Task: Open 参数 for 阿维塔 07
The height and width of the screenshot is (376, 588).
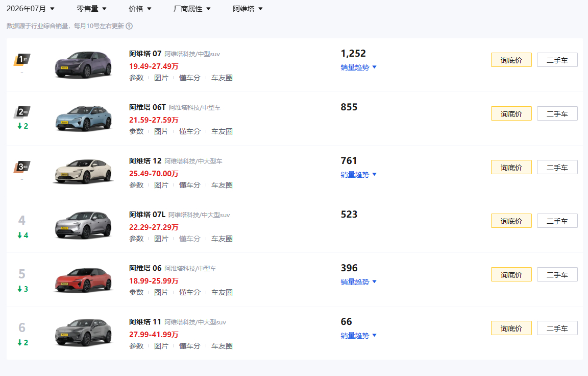Action: [136, 78]
